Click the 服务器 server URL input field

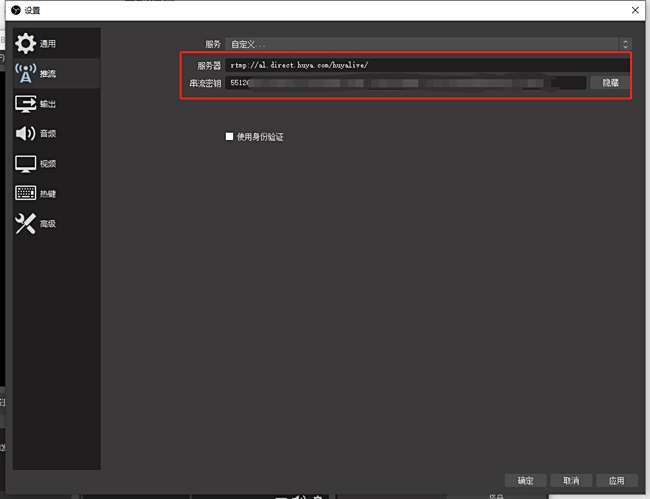pyautogui.click(x=428, y=65)
